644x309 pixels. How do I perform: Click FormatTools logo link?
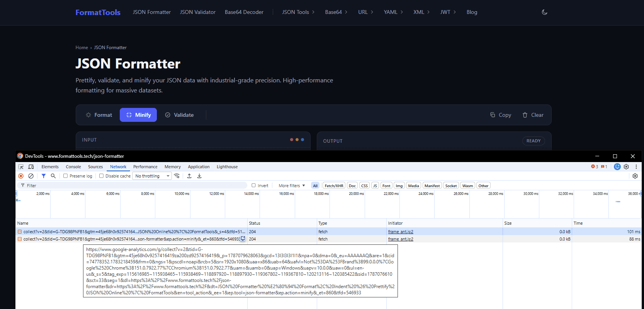[x=98, y=12]
